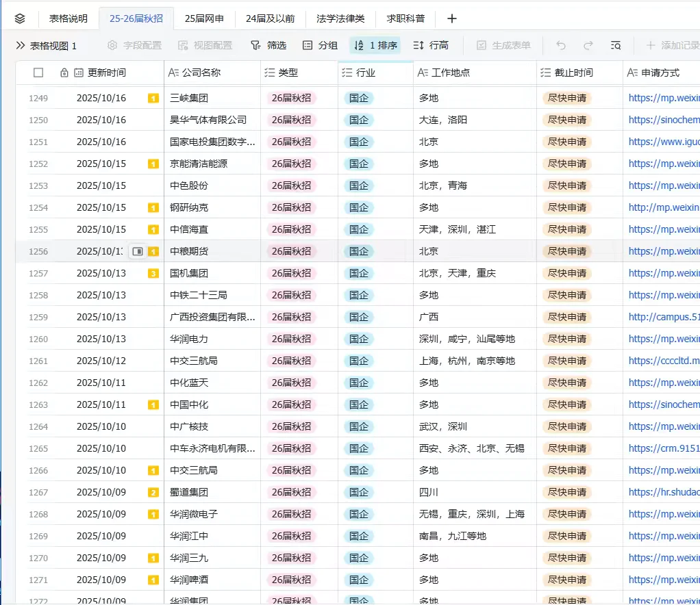Open the cccltd link for row 1261
Viewport: 700px width, 605px height.
tap(664, 361)
